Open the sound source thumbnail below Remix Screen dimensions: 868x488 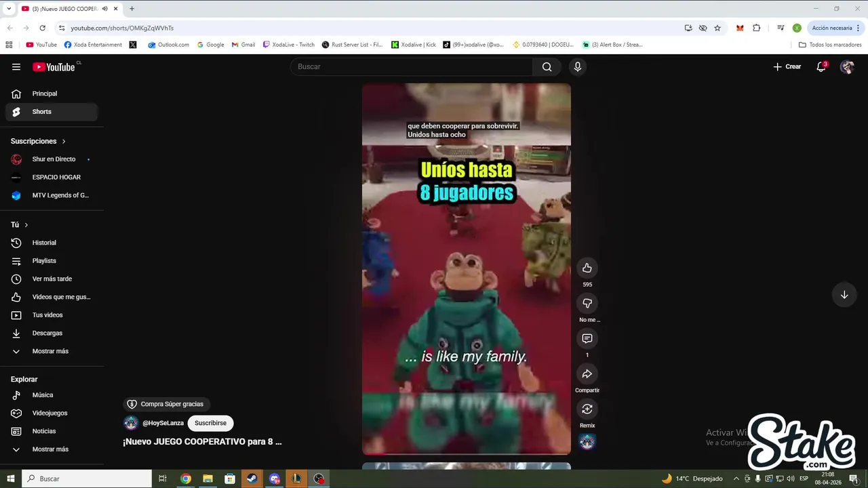point(587,442)
